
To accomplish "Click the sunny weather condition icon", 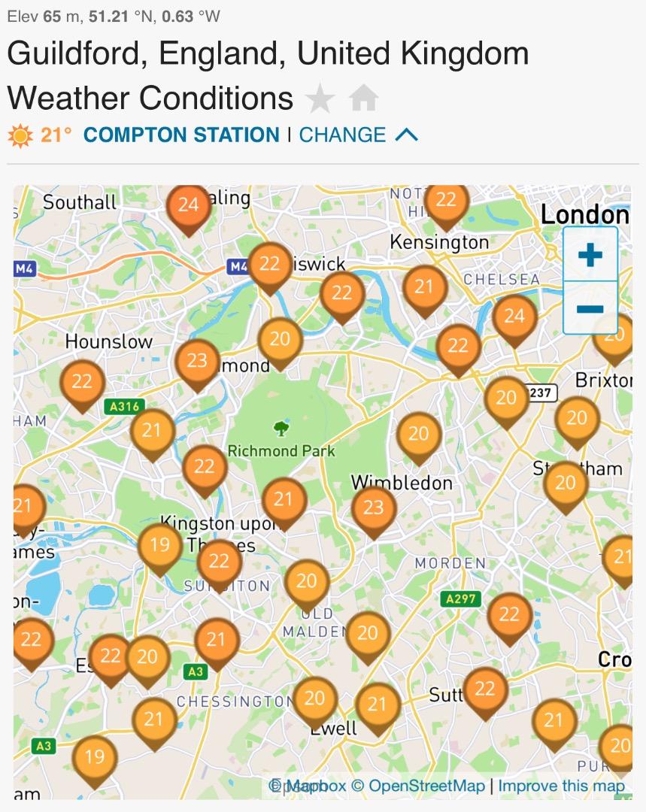I will [20, 135].
